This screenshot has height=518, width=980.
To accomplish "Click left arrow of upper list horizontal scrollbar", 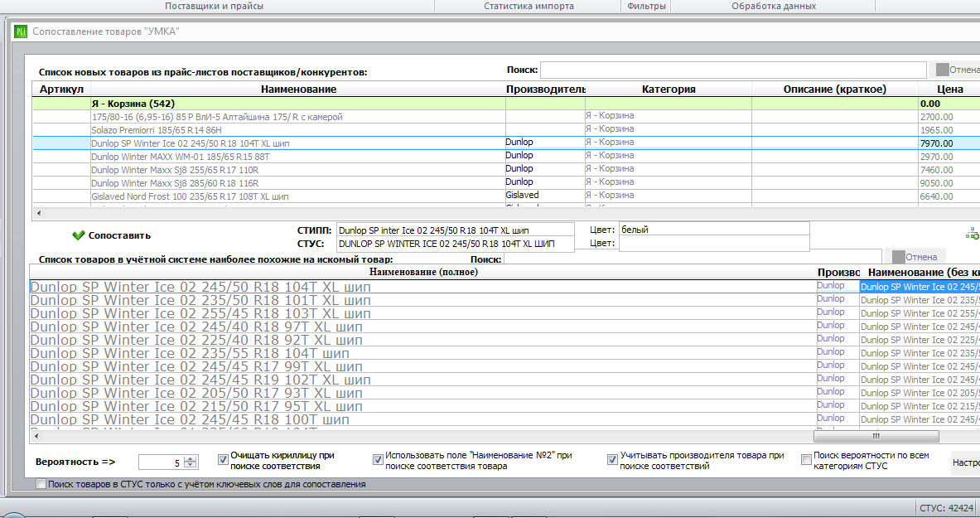I will tap(39, 213).
